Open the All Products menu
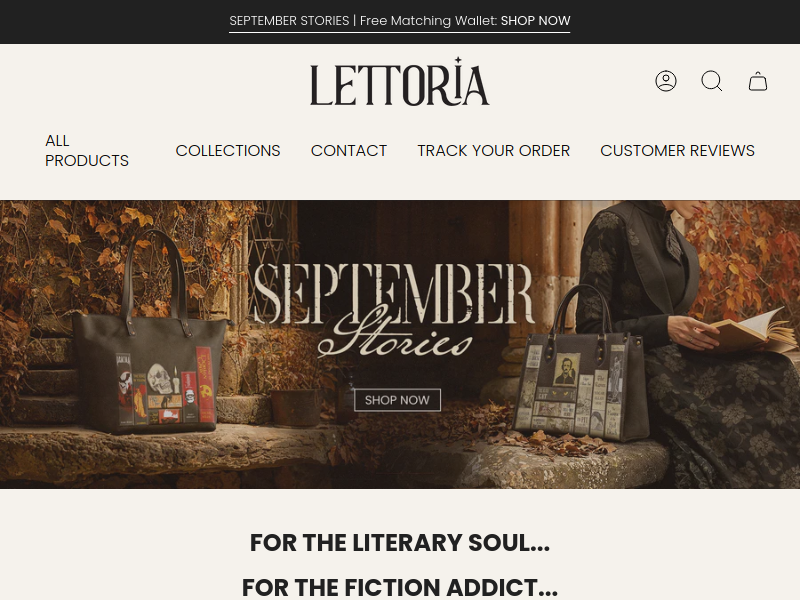 (87, 151)
